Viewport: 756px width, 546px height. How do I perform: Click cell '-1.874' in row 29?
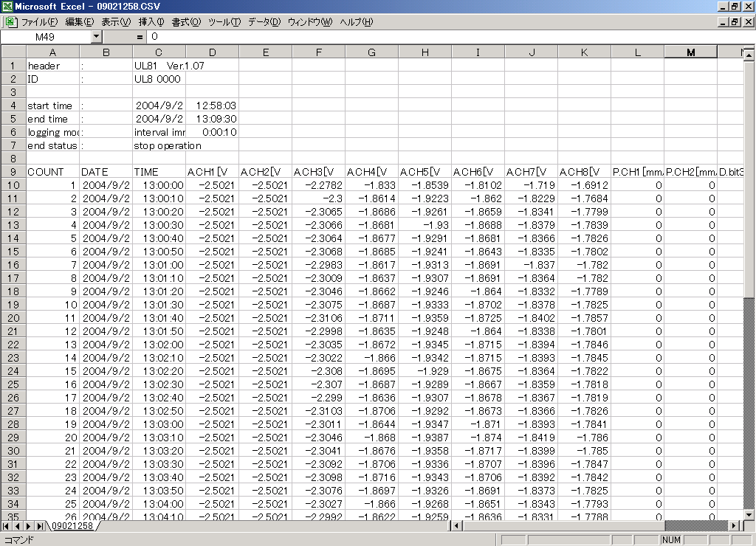point(478,438)
